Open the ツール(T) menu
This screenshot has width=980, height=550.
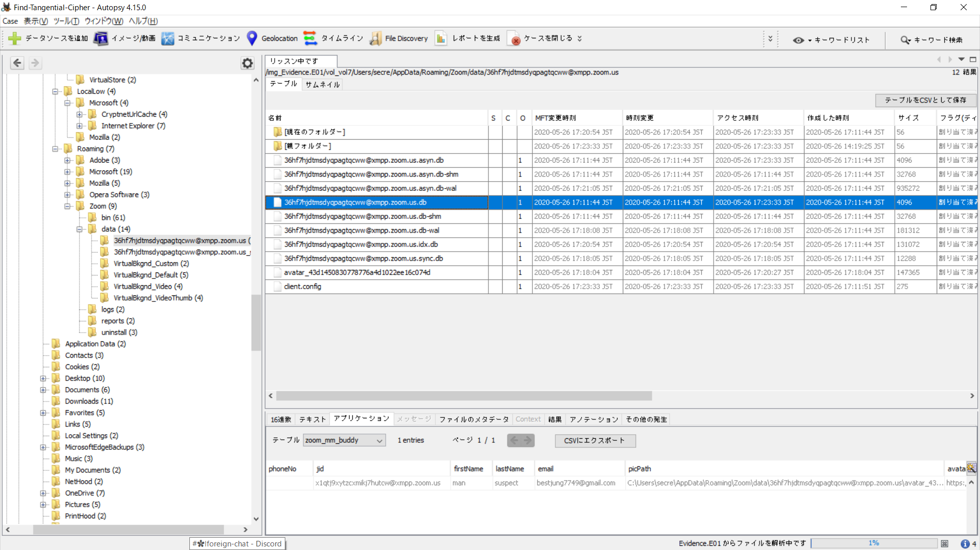pos(66,21)
